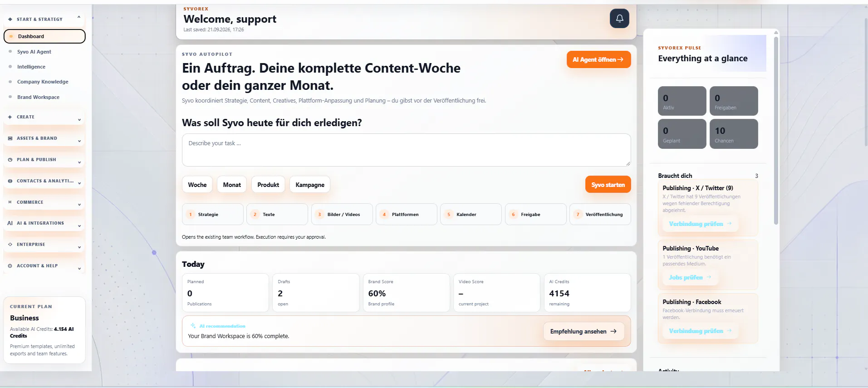Open Company Knowledge page
The image size is (868, 388).
(43, 82)
